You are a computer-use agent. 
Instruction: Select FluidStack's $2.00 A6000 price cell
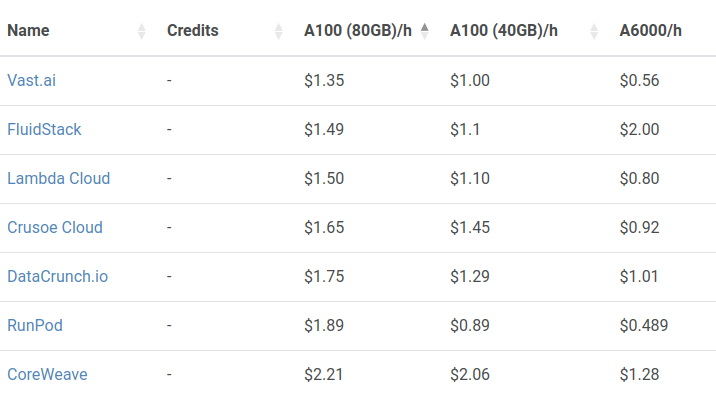point(639,130)
